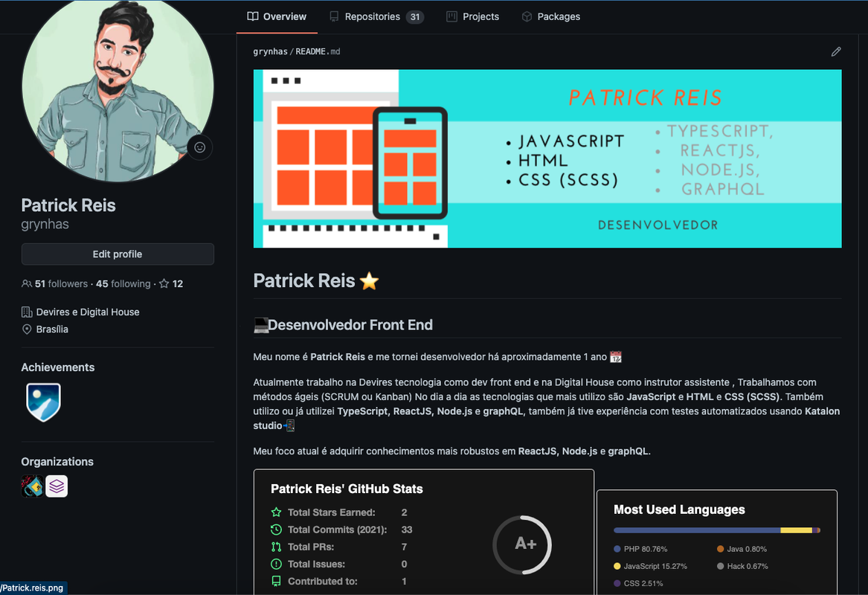This screenshot has height=595, width=868.
Task: Open the Projects tab
Action: [x=473, y=16]
